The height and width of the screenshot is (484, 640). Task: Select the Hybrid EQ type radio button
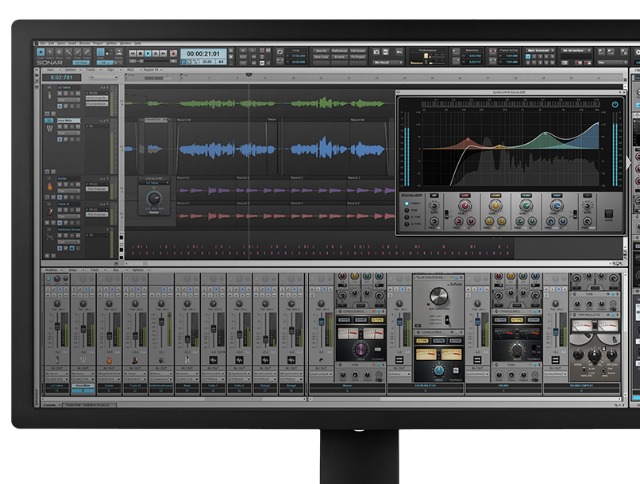point(407,203)
